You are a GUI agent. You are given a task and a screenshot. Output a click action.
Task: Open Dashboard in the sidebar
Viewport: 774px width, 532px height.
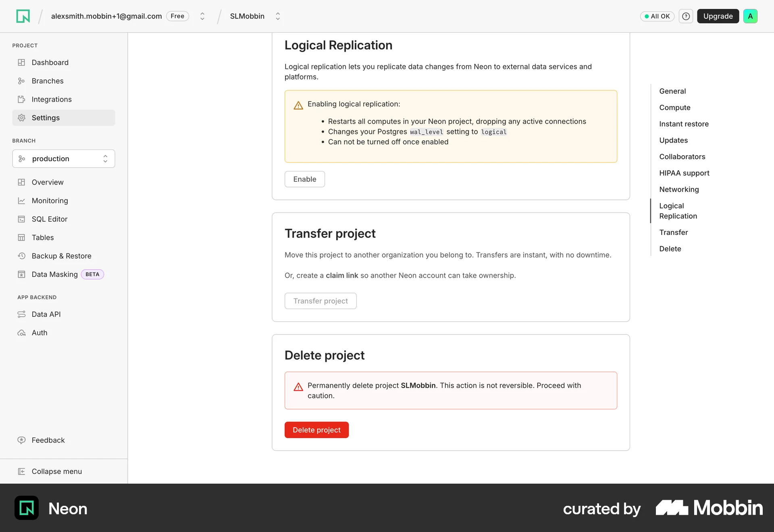click(64, 62)
